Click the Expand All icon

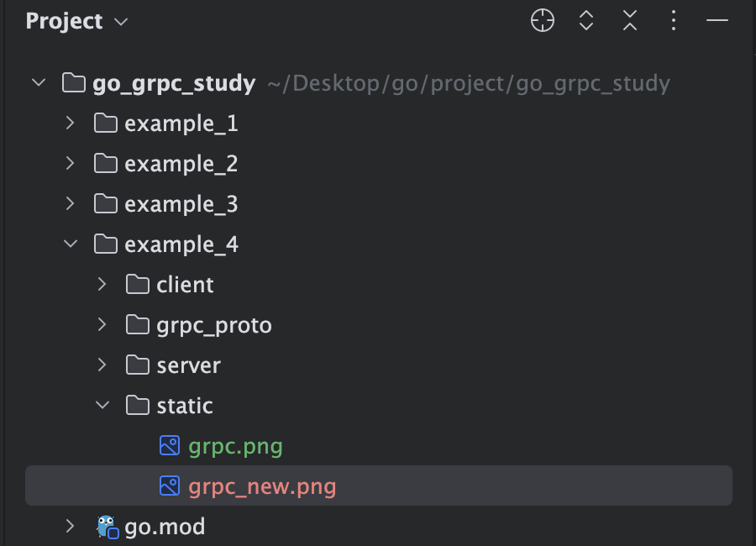[x=585, y=21]
